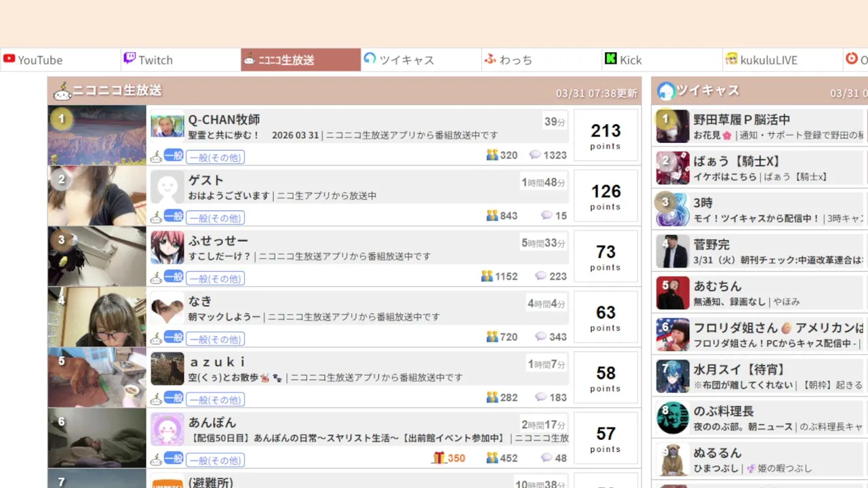
Task: Click なき heart avatar icon
Action: click(x=167, y=308)
